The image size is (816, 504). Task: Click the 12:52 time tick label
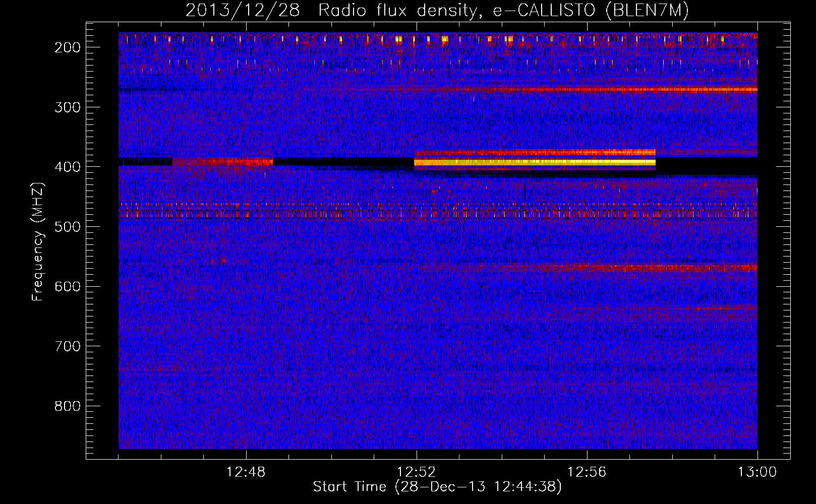click(x=417, y=472)
